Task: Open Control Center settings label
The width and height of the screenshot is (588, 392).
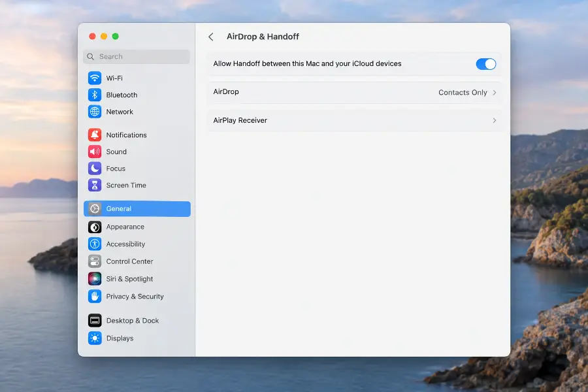Action: 129,261
